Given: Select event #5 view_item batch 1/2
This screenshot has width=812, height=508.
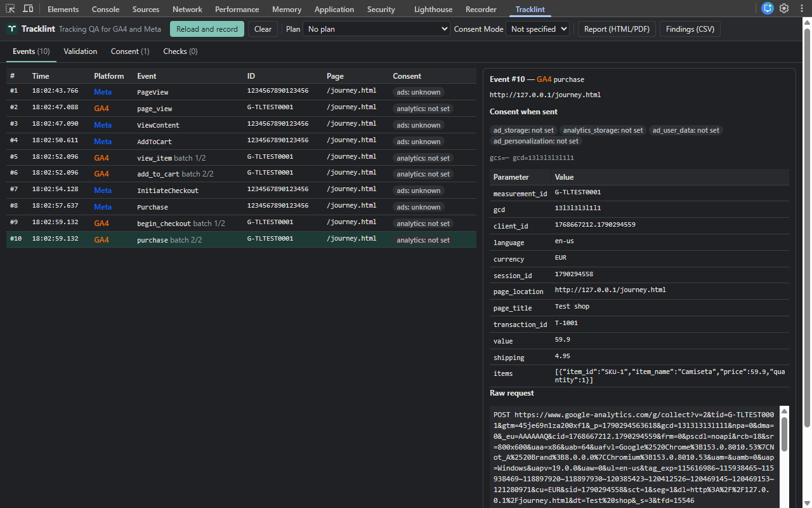Looking at the screenshot, I should [x=241, y=158].
